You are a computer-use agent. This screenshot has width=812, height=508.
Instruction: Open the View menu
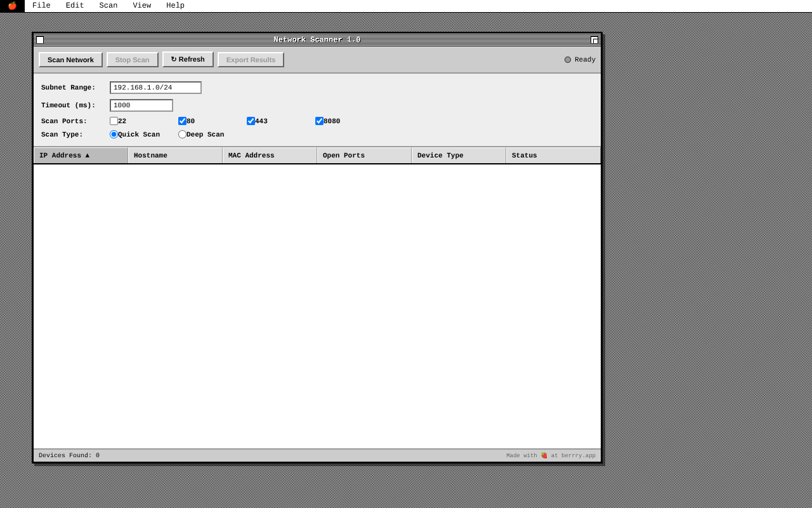(x=142, y=6)
